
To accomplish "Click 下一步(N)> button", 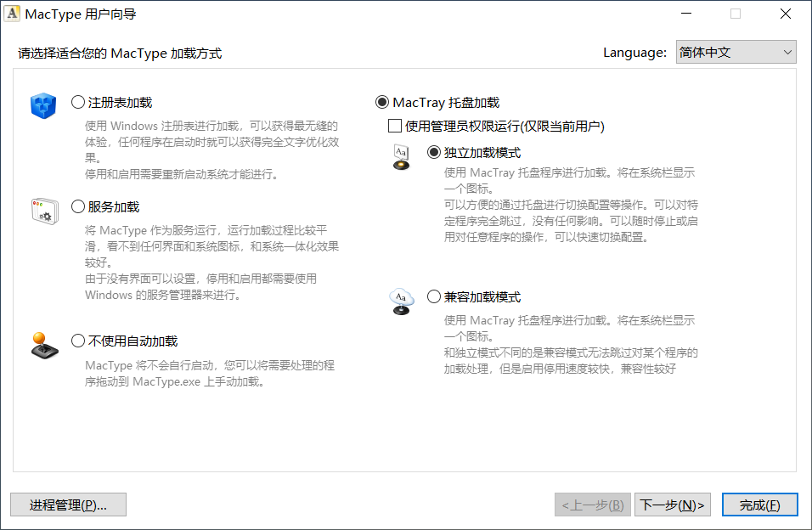I will (672, 505).
